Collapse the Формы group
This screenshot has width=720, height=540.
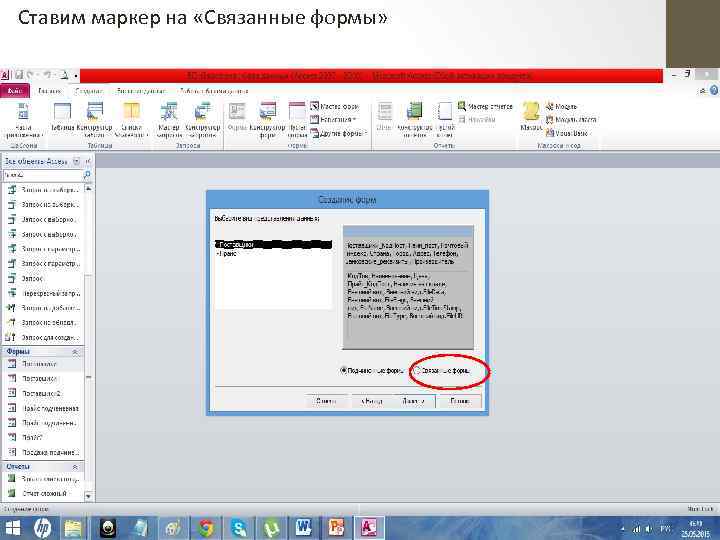click(75, 352)
